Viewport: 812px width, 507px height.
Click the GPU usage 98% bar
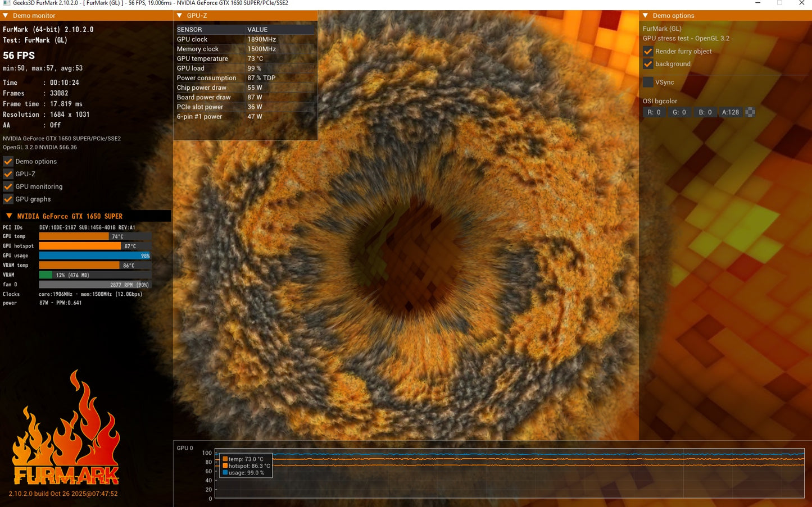click(95, 255)
